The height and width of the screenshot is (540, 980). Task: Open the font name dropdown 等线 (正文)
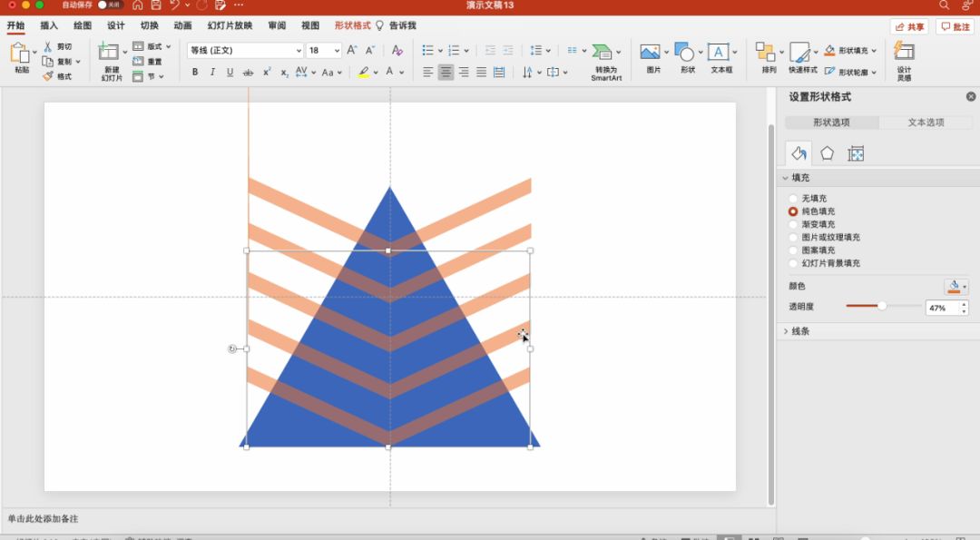pos(245,51)
